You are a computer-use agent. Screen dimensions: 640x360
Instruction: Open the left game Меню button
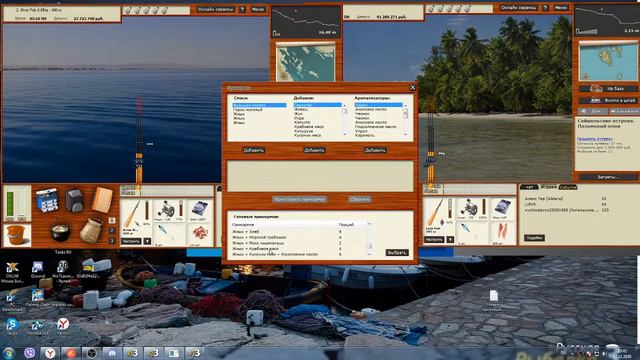pyautogui.click(x=258, y=9)
